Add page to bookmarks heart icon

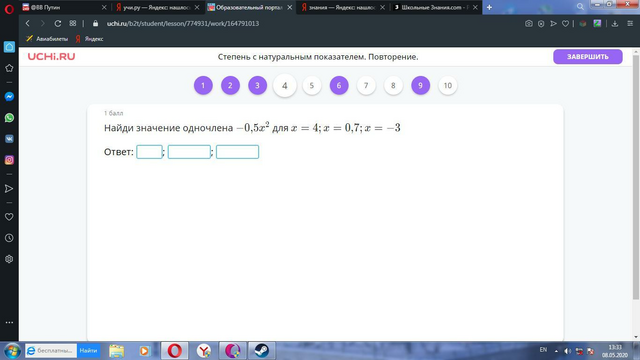(x=565, y=24)
